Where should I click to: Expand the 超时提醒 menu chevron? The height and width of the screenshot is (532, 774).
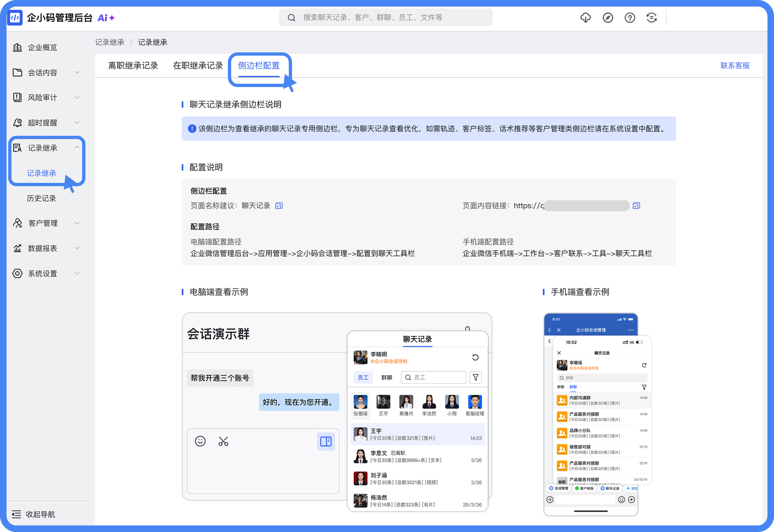[x=77, y=123]
